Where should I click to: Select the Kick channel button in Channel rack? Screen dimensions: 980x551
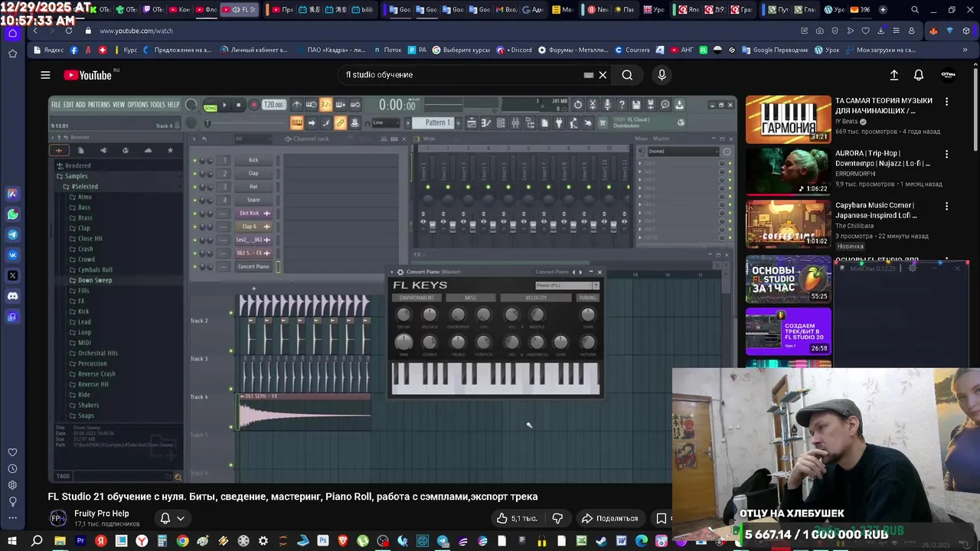[x=253, y=160]
